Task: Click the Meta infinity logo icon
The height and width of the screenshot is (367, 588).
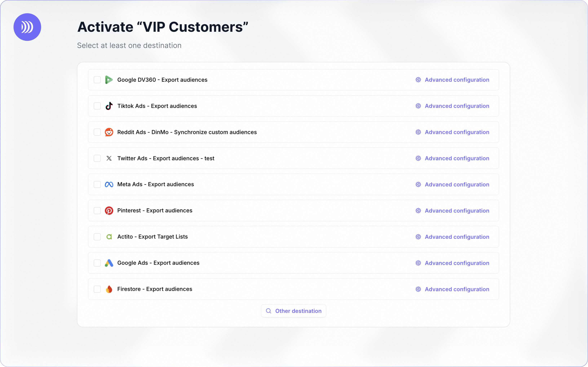Action: coord(109,184)
